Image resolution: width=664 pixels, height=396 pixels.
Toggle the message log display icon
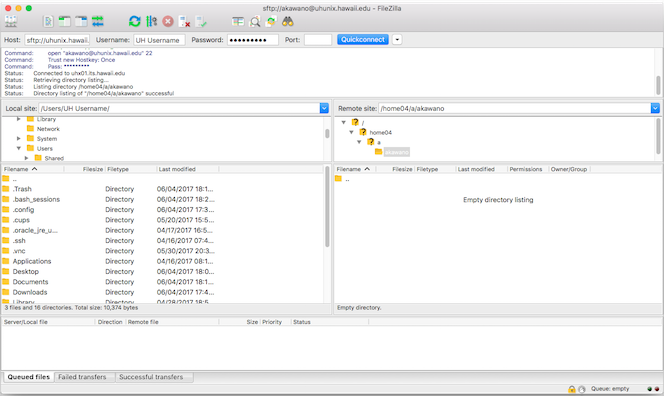pyautogui.click(x=48, y=21)
